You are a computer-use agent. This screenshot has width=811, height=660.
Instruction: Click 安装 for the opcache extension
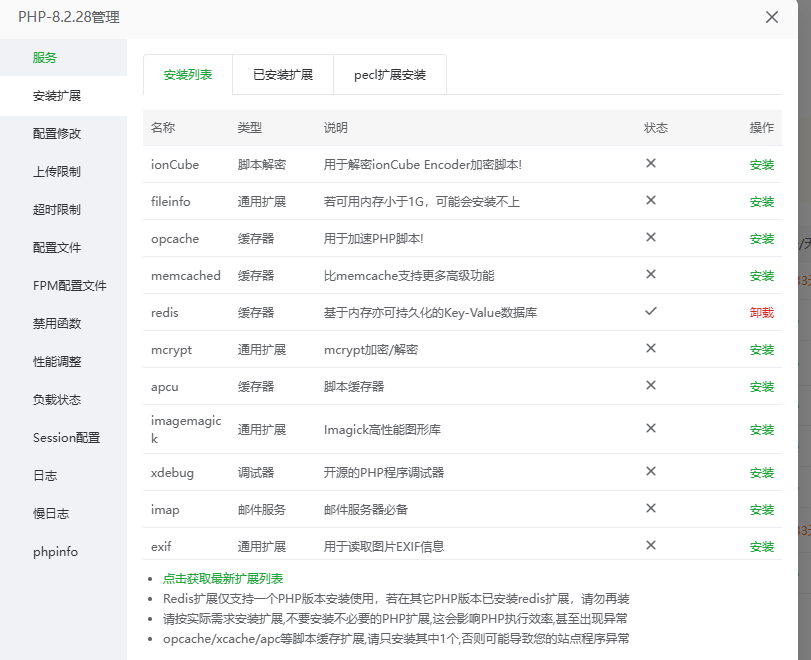pyautogui.click(x=761, y=239)
